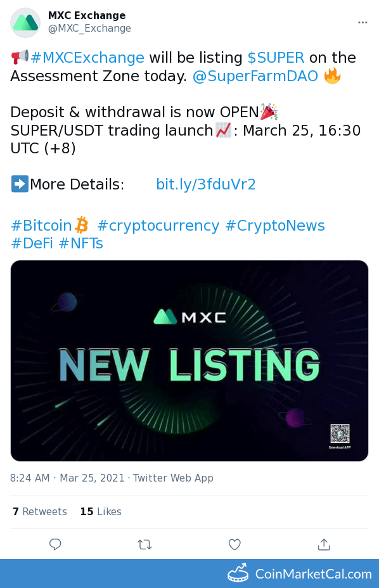Open the #NFTs hashtag
Viewport: 379px width, 588px height.
(80, 244)
